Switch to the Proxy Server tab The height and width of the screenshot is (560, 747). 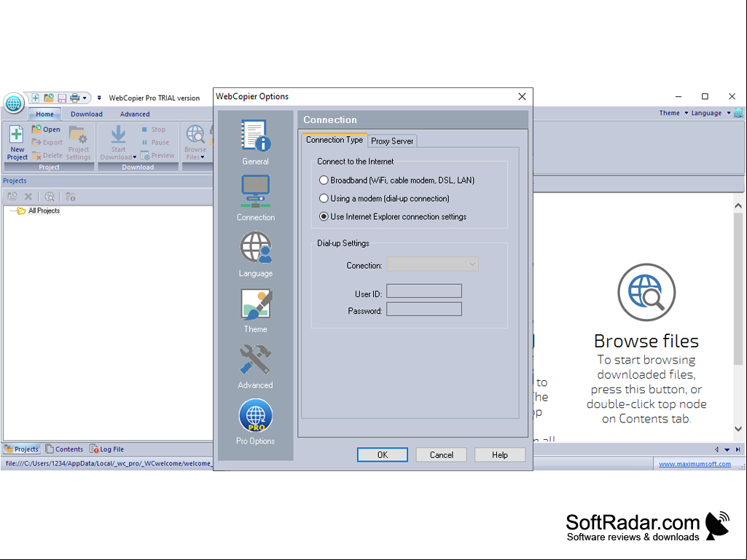[x=392, y=141]
